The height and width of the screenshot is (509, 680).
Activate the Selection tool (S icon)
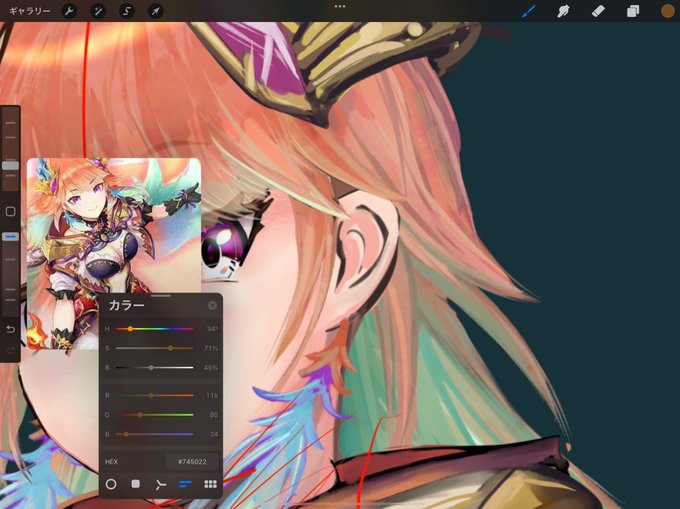click(x=127, y=11)
